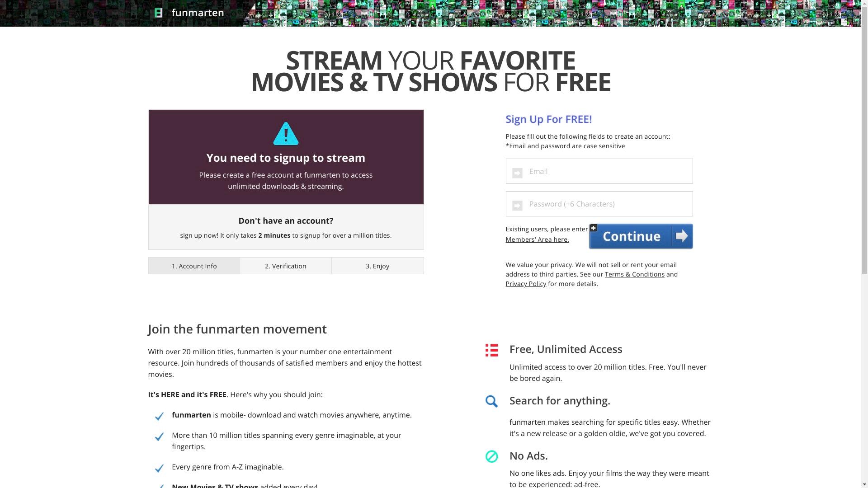Viewport: 868px width, 488px height.
Task: Click the arrow icon in Password field
Action: (x=517, y=206)
